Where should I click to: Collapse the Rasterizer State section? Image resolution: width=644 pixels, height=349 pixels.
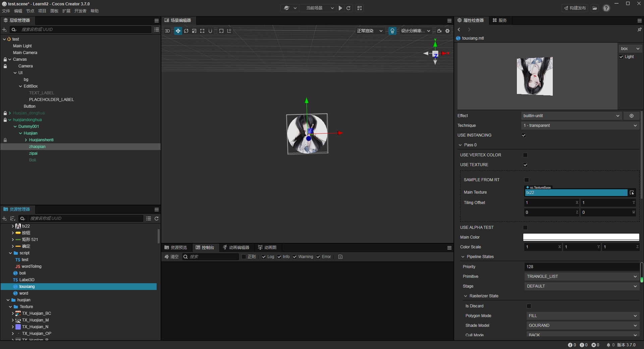(466, 296)
